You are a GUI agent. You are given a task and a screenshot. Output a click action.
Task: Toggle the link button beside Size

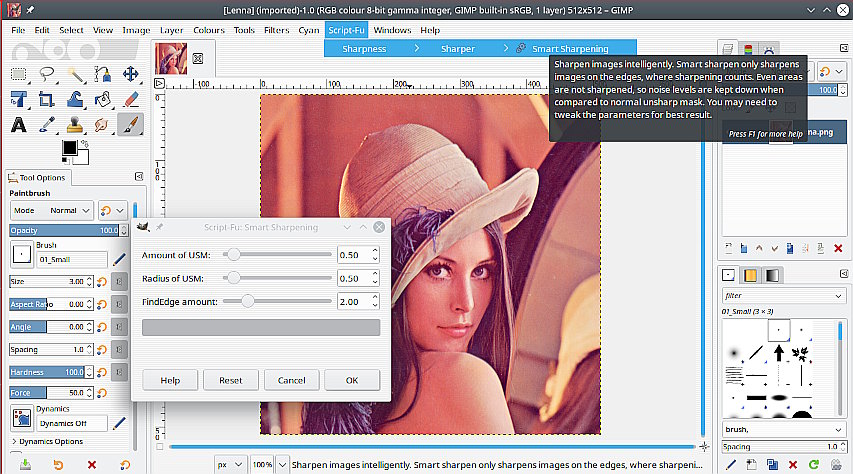pos(120,281)
